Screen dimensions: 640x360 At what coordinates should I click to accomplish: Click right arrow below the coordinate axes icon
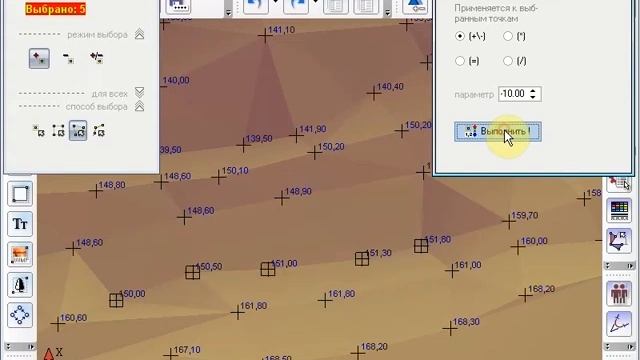[630, 347]
